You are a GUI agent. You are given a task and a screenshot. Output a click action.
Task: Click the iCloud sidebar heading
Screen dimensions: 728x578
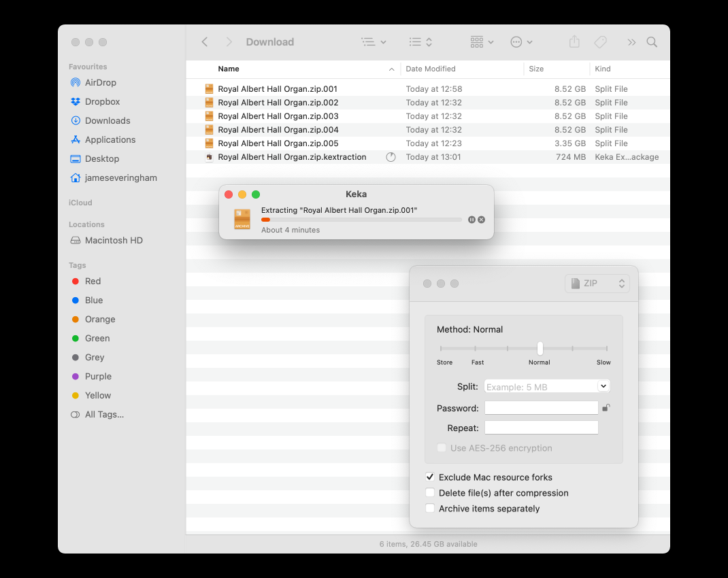click(80, 203)
